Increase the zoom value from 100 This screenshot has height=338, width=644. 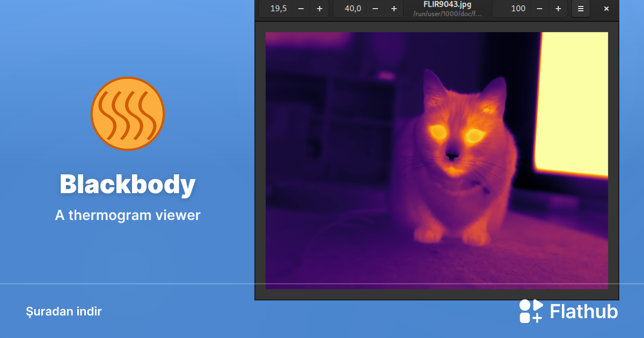pos(558,9)
